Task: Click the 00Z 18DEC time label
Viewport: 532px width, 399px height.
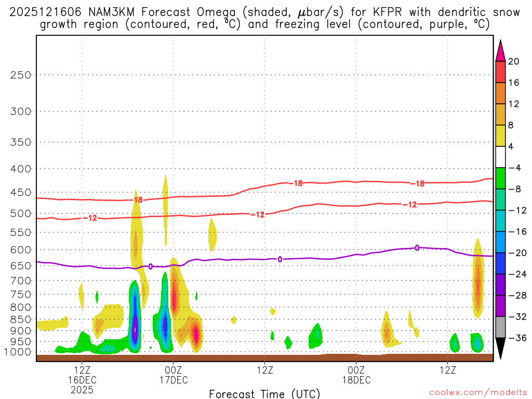Action: 356,375
